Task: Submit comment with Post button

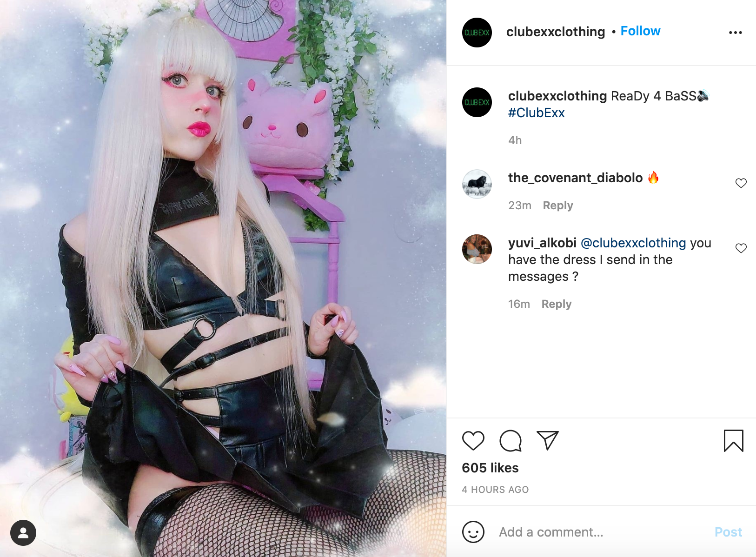Action: (728, 532)
